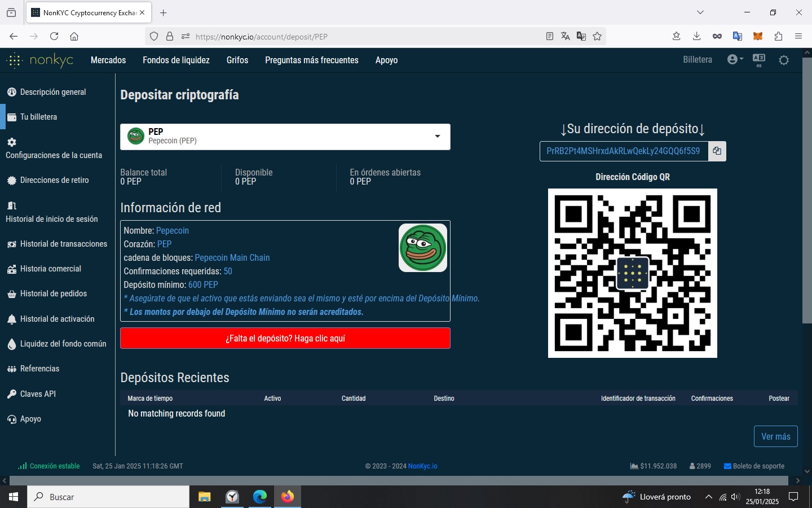Copy the deposit address
Viewport: 812px width, 508px height.
(x=717, y=151)
